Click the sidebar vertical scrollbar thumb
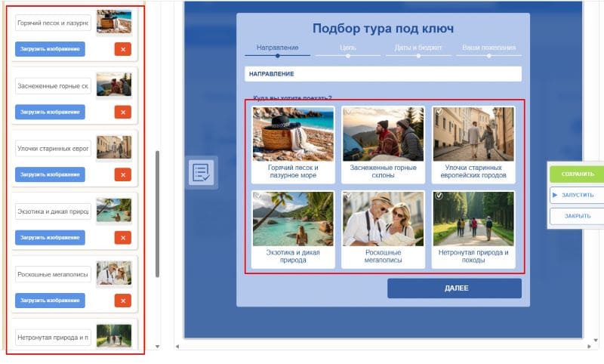Image resolution: width=604 pixels, height=364 pixels. [x=157, y=214]
